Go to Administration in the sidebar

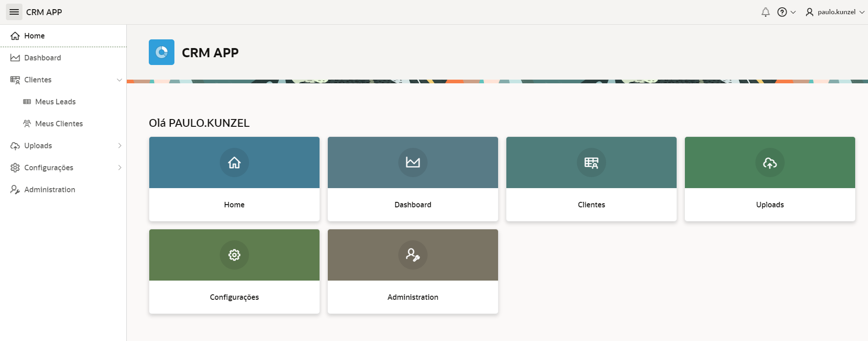(x=49, y=189)
